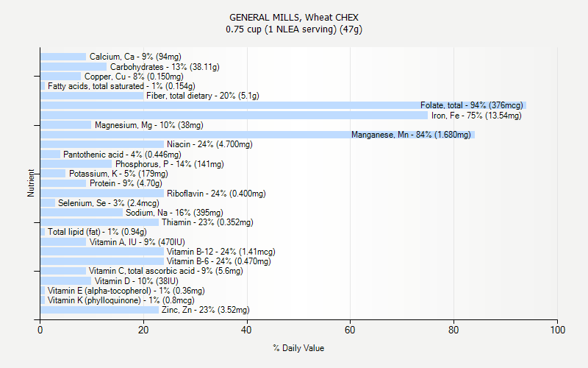
Task: Select the Vitamin D - 10% label
Action: [137, 281]
